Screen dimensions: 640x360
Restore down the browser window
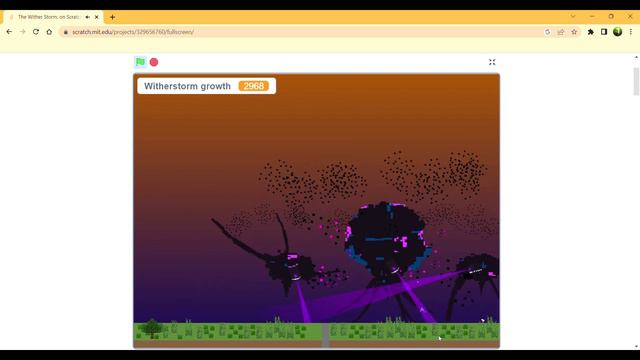611,16
